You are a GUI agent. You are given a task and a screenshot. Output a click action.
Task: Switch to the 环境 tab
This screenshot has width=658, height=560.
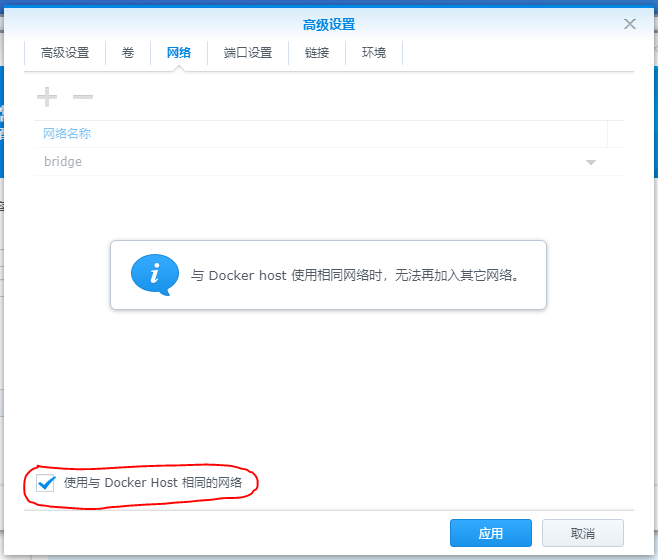374,53
